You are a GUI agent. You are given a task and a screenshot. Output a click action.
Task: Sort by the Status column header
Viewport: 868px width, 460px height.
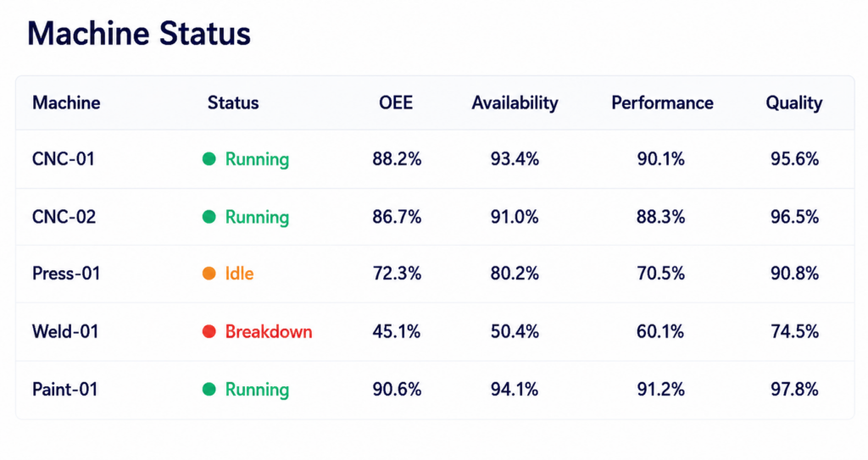233,103
